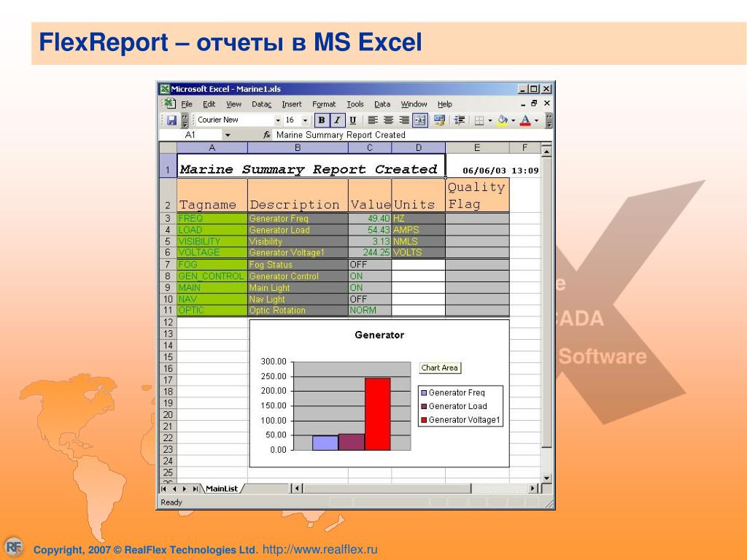Open the realflex.ru link in footer

point(320,550)
